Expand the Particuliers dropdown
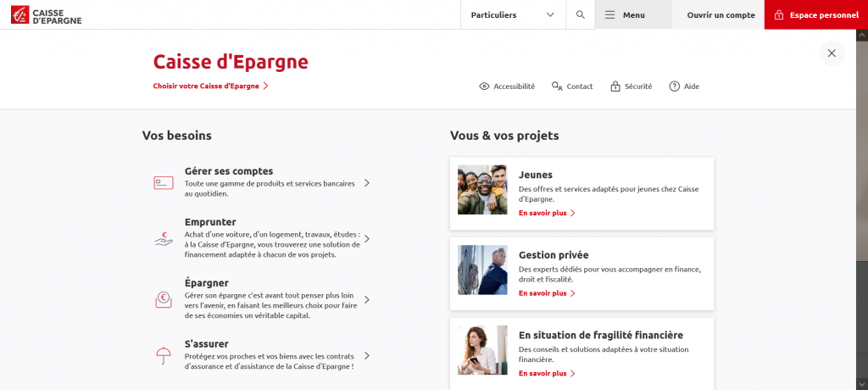The height and width of the screenshot is (390, 868). pyautogui.click(x=513, y=14)
